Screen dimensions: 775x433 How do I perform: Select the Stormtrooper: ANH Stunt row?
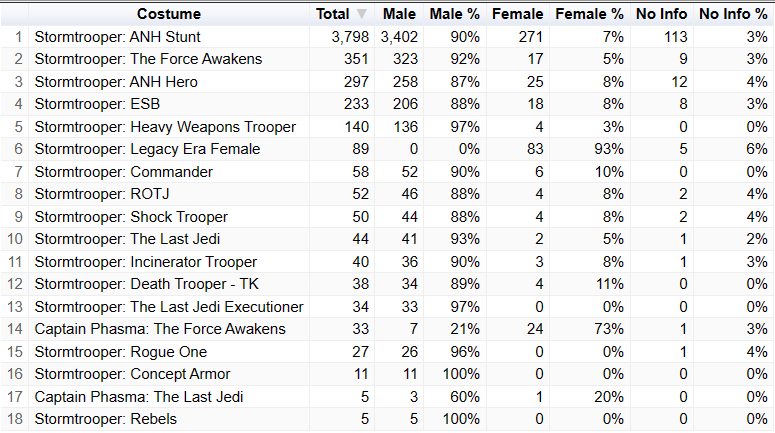point(388,37)
